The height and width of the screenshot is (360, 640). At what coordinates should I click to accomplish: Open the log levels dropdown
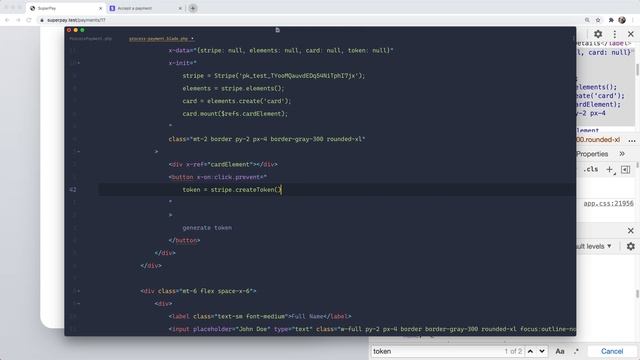click(x=594, y=247)
